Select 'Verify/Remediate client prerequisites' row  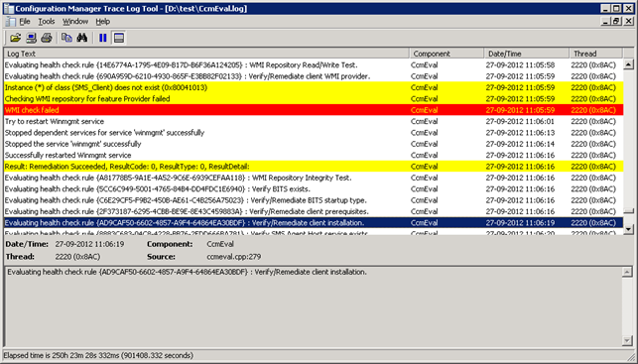click(314, 211)
